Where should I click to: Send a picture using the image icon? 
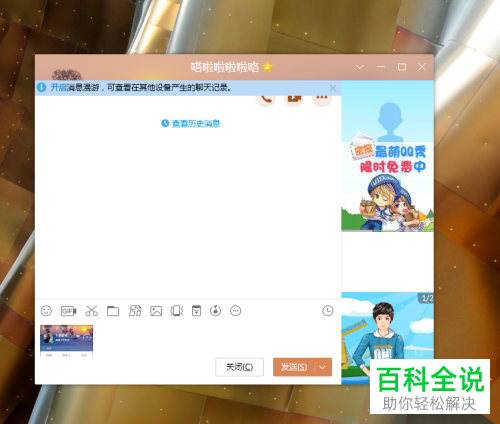(x=156, y=311)
